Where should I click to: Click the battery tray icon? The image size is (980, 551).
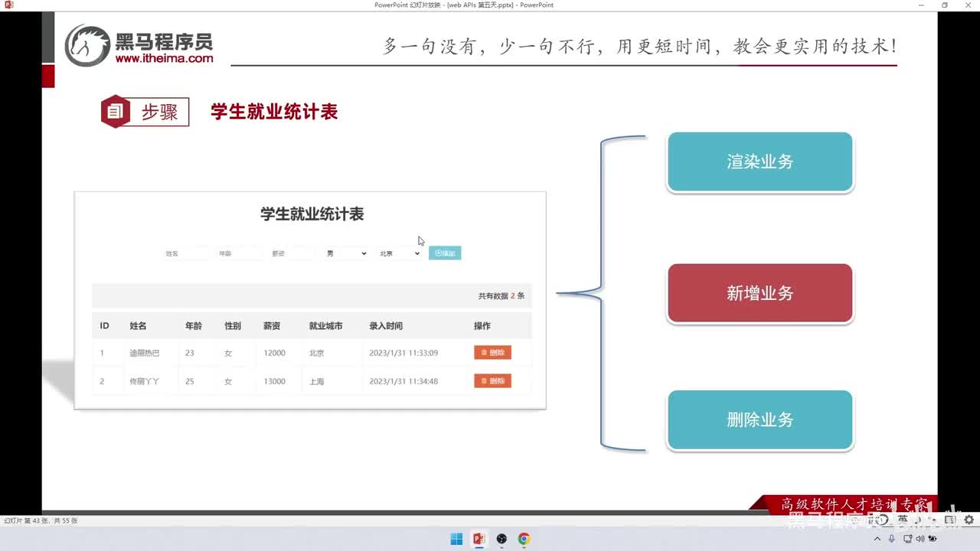click(932, 539)
